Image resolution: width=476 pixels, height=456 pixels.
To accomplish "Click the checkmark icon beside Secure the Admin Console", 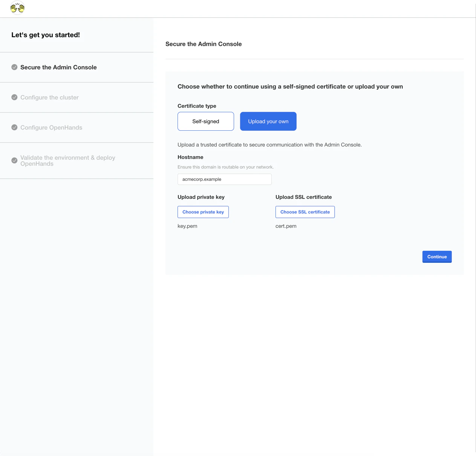I will point(14,67).
